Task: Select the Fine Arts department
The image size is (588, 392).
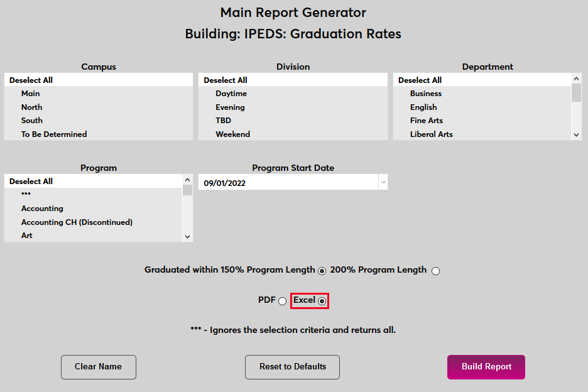Action: tap(427, 121)
